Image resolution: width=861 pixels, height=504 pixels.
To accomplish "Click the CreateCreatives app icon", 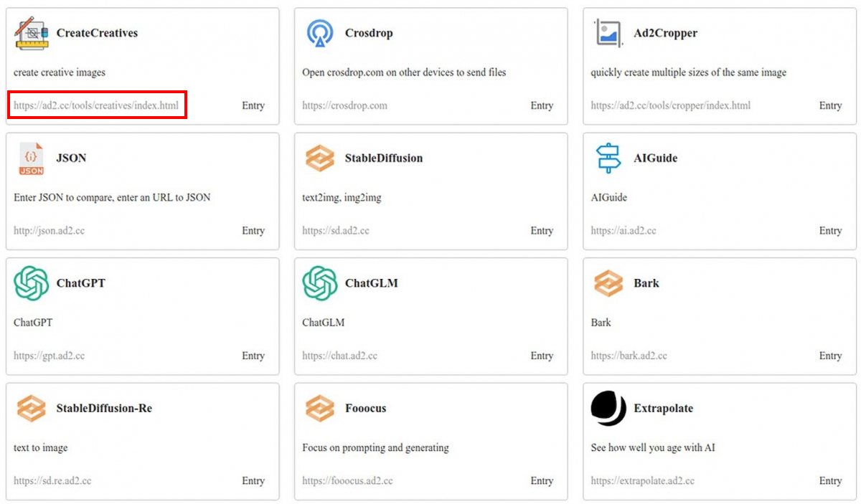I will point(31,33).
